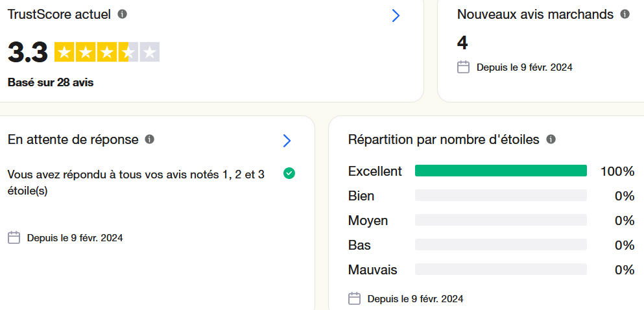
Task: Click calendar icon under star distribution chart
Action: point(354,299)
